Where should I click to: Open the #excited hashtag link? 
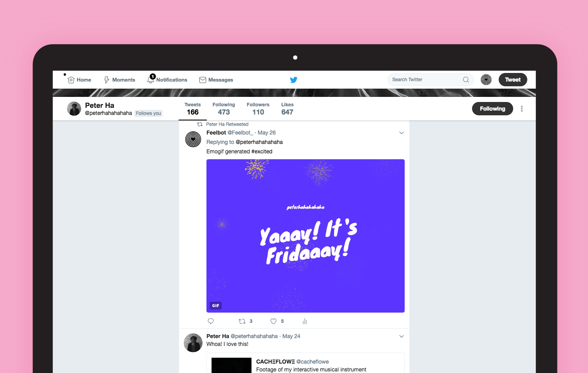[262, 151]
